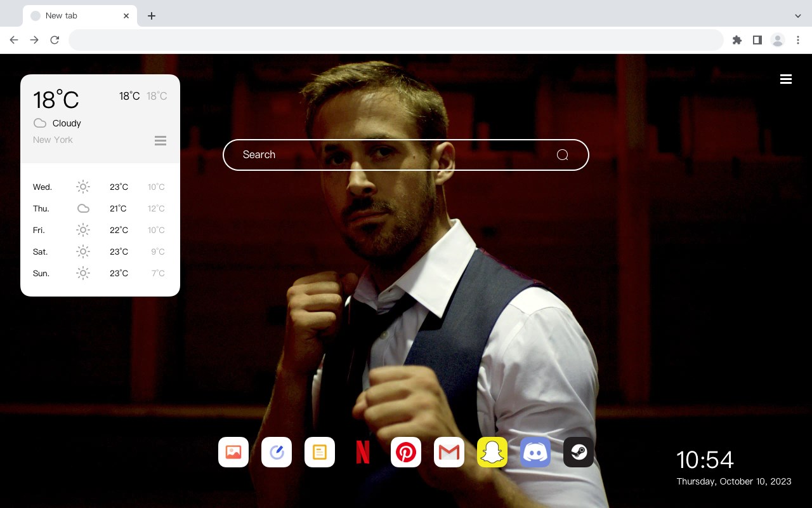Open the Snapchat shortcut
This screenshot has height=508, width=812.
pos(492,452)
